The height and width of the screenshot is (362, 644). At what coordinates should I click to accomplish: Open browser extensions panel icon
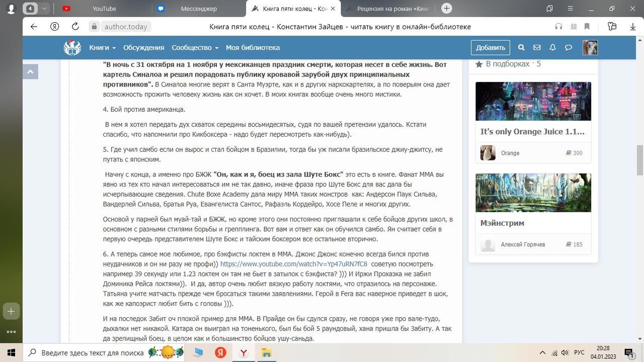tap(612, 27)
